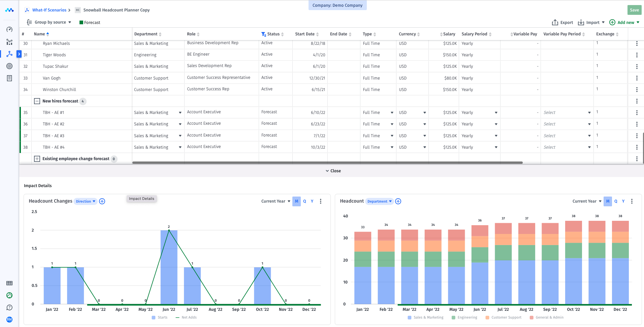
Task: Open row actions menu for TBH - AE #4
Action: click(x=637, y=147)
